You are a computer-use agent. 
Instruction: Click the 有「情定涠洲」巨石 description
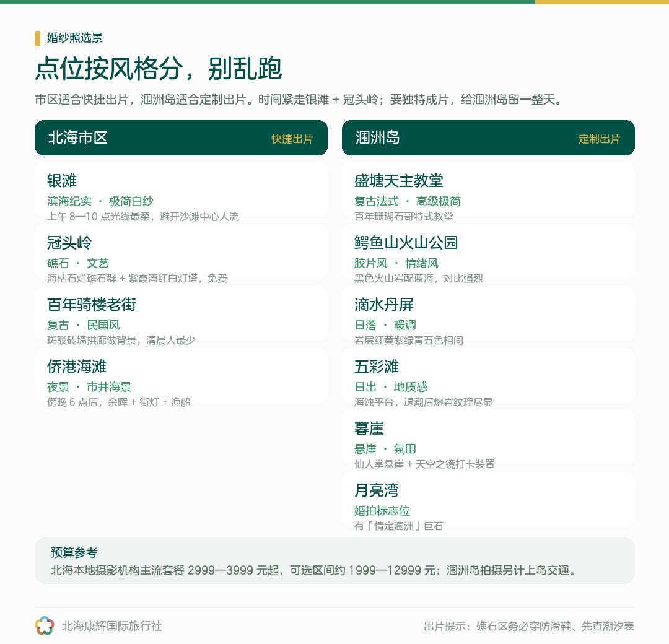[398, 526]
